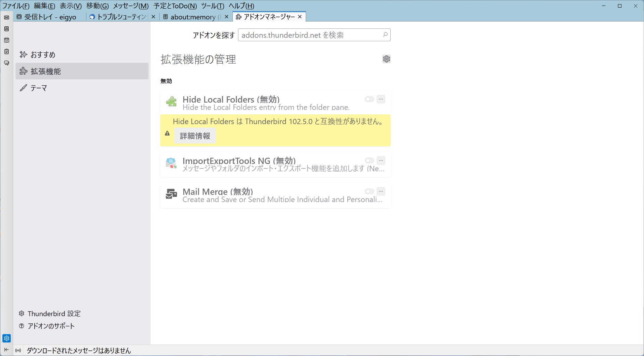
Task: Open the address book from the spaces toolbar
Action: 7,29
